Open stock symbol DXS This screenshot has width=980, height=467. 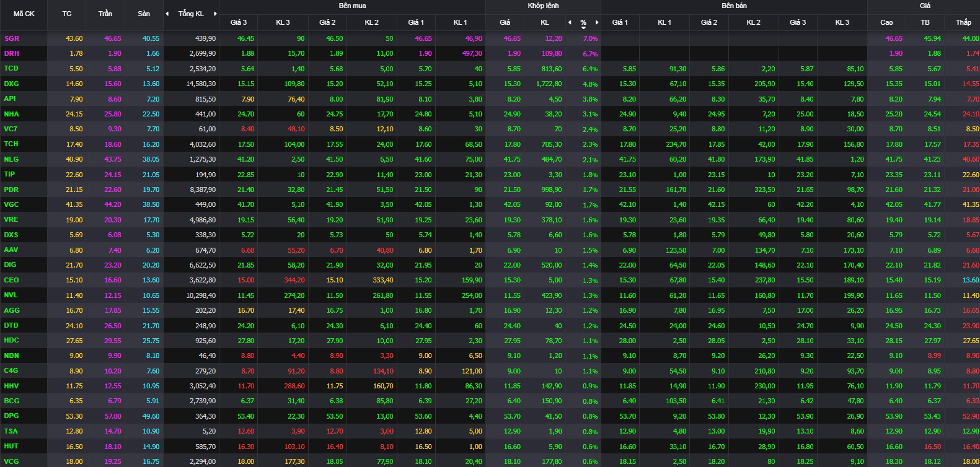(x=11, y=235)
